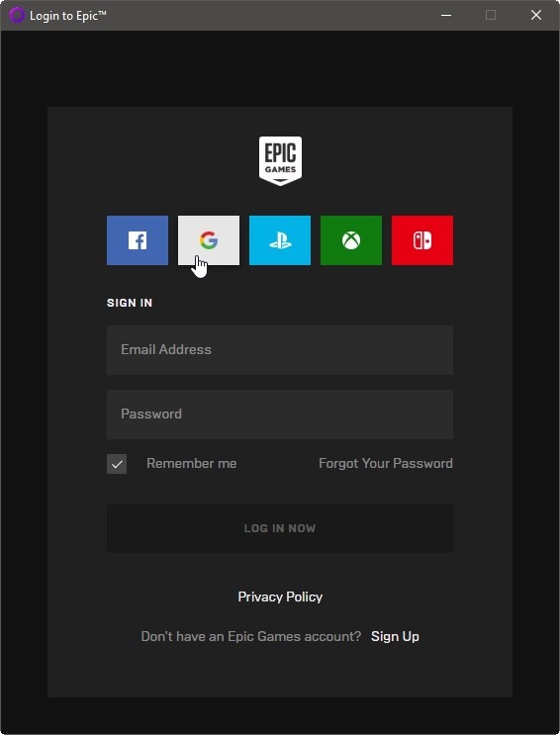
Task: Click the SIGN IN heading
Action: click(130, 303)
